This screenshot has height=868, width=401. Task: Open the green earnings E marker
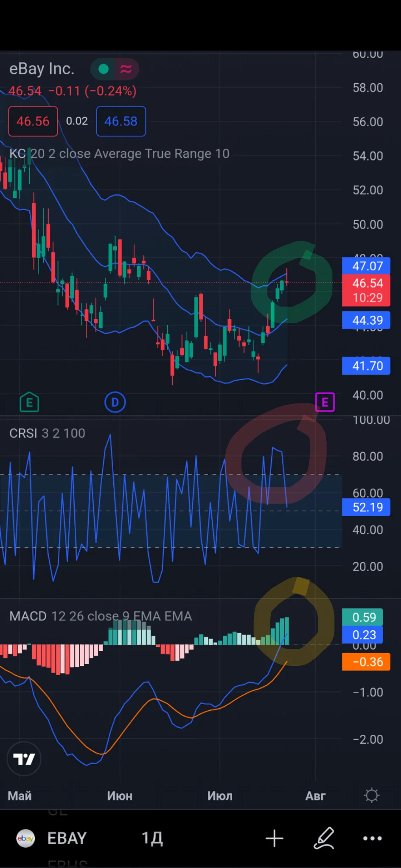tap(29, 402)
